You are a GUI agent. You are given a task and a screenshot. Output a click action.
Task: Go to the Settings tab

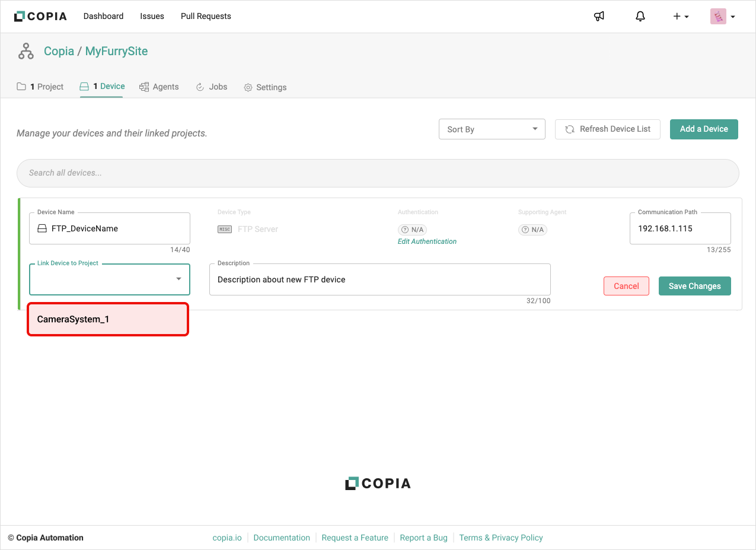265,87
